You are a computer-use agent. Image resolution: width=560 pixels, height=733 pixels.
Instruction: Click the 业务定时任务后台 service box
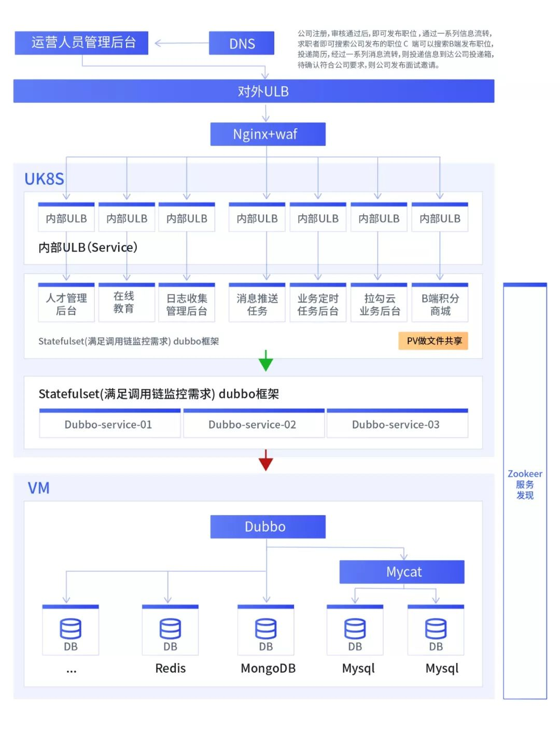tap(318, 302)
